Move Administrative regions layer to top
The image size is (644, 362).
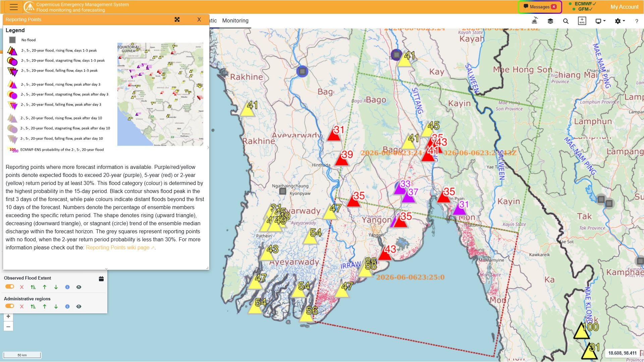click(33, 306)
